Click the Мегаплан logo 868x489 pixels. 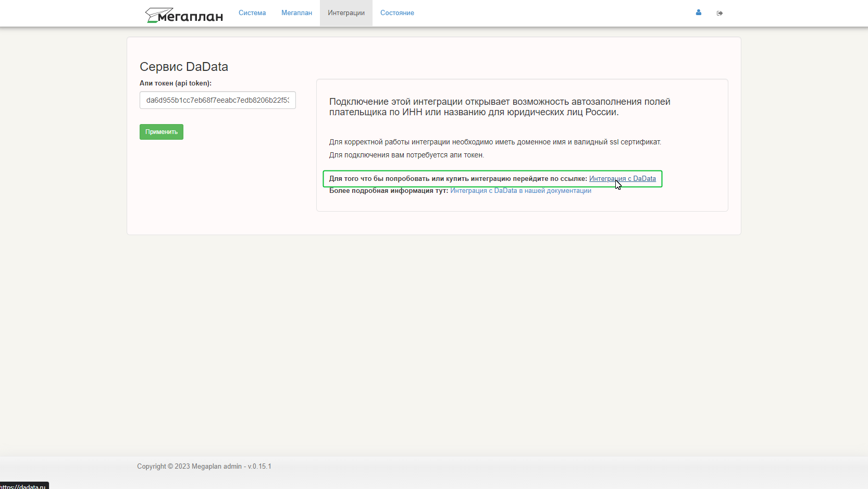[x=184, y=15]
